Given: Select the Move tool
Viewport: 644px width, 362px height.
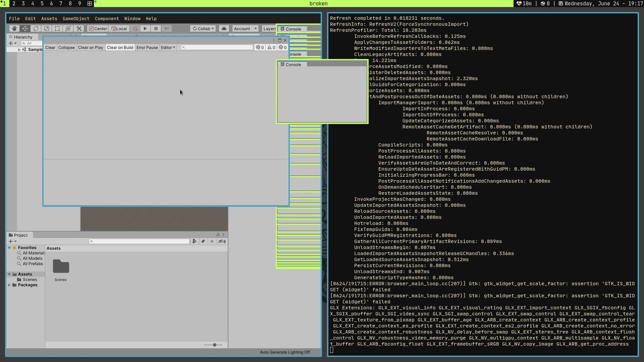Looking at the screenshot, I should [x=25, y=28].
